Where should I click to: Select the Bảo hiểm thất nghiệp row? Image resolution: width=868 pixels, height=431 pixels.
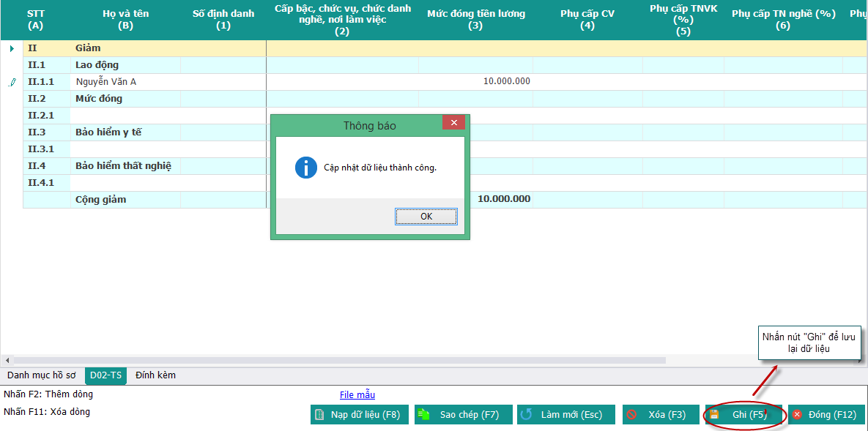(445, 166)
